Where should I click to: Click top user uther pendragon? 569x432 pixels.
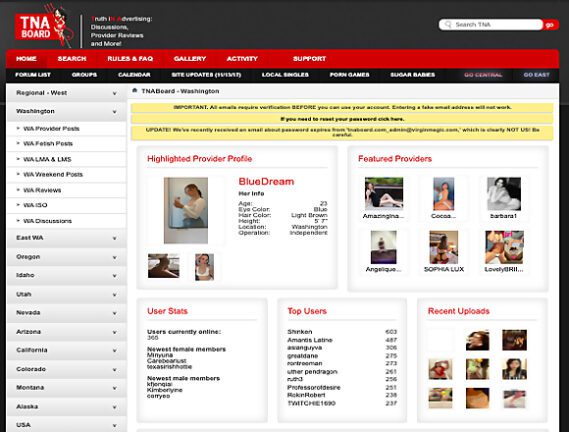tap(312, 372)
